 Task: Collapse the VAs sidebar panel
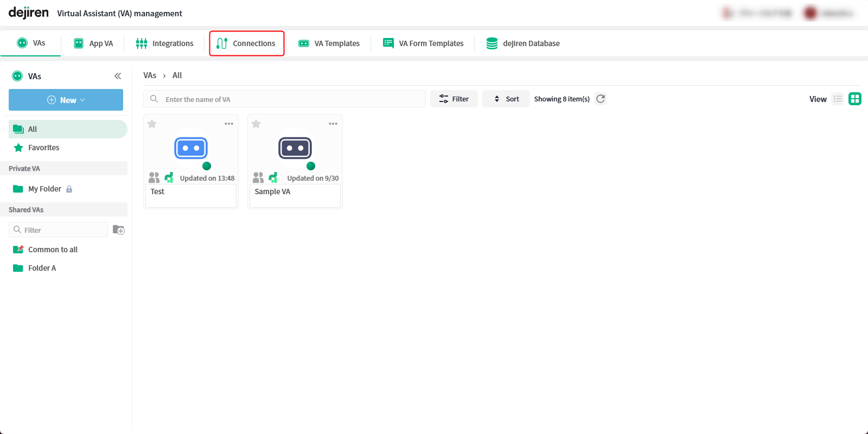click(118, 76)
